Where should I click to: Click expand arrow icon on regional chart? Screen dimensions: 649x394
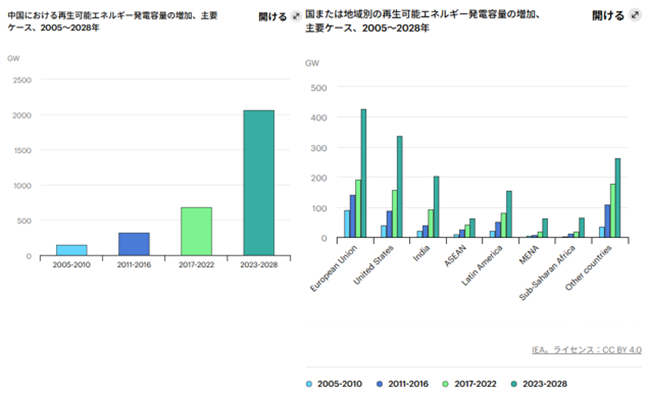[635, 15]
